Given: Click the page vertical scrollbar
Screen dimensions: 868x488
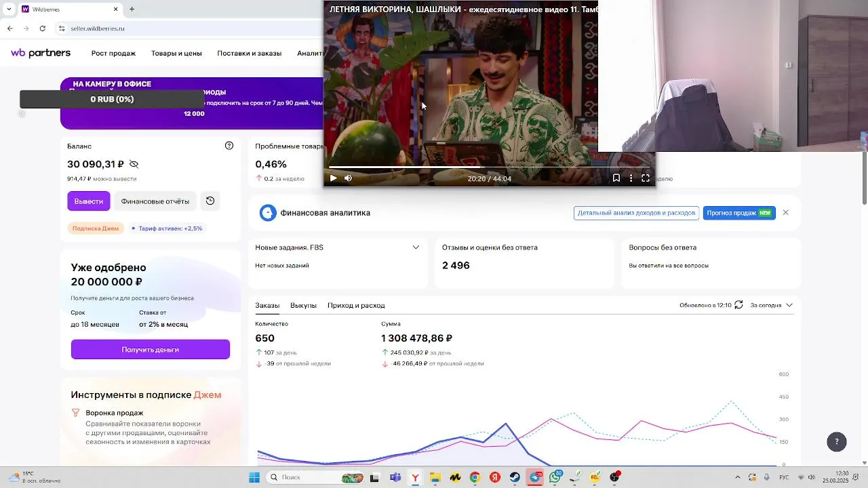Looking at the screenshot, I should pos(865,178).
